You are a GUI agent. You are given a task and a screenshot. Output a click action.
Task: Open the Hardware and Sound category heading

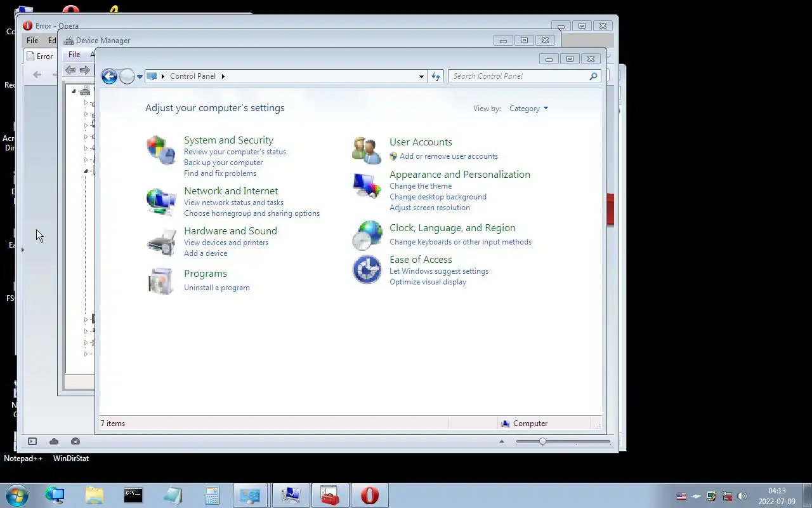click(230, 231)
